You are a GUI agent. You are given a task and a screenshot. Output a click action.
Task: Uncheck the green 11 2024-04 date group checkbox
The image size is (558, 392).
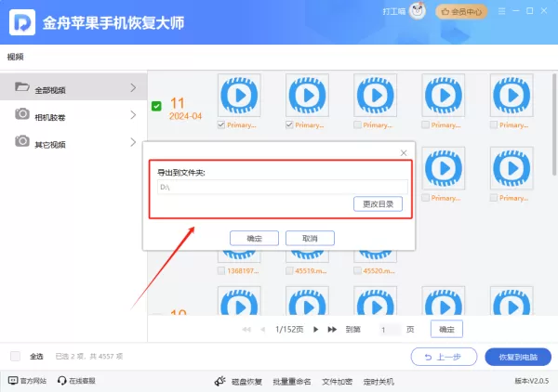[156, 106]
